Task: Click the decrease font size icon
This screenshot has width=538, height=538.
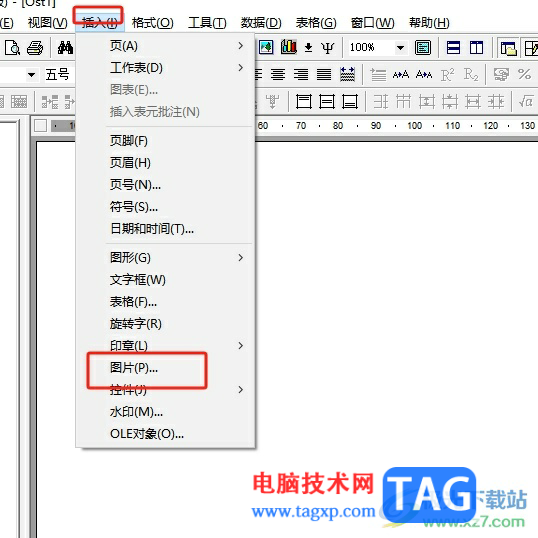Action: pyautogui.click(x=424, y=74)
